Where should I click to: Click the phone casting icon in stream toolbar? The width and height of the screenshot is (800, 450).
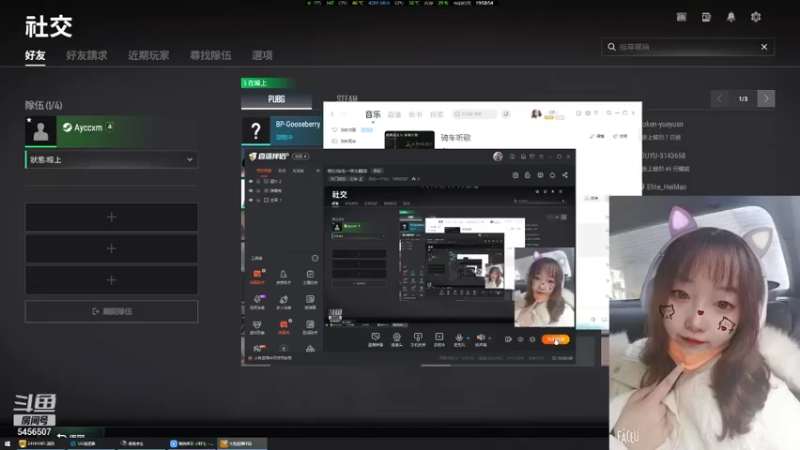coord(418,339)
